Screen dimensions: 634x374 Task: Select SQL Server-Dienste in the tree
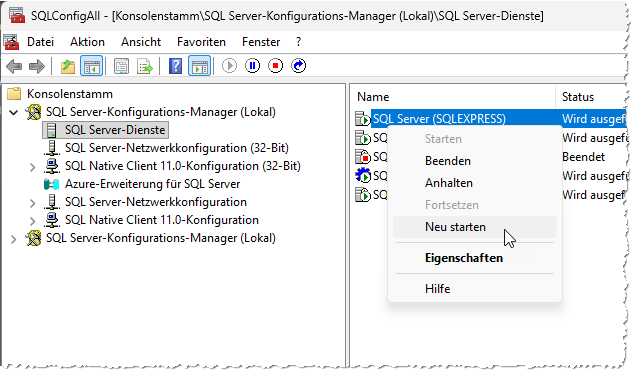pos(115,130)
